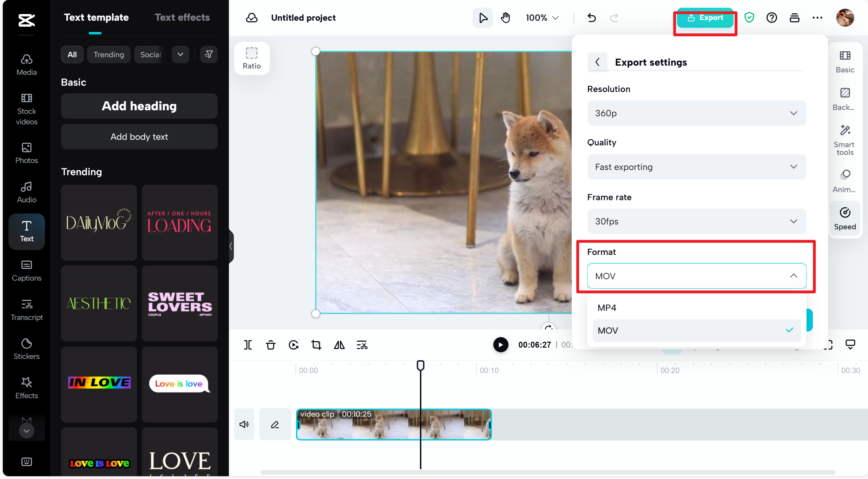Click the timeline playhead handle
The height and width of the screenshot is (479, 868).
tap(420, 365)
